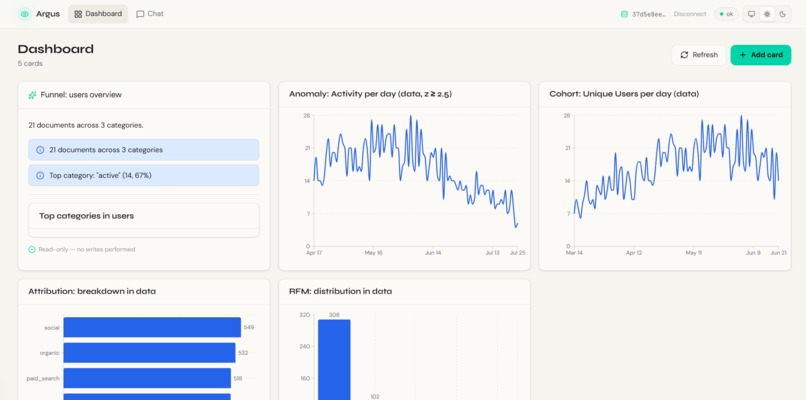Image resolution: width=806 pixels, height=400 pixels.
Task: Disconnect from the database
Action: pyautogui.click(x=690, y=14)
